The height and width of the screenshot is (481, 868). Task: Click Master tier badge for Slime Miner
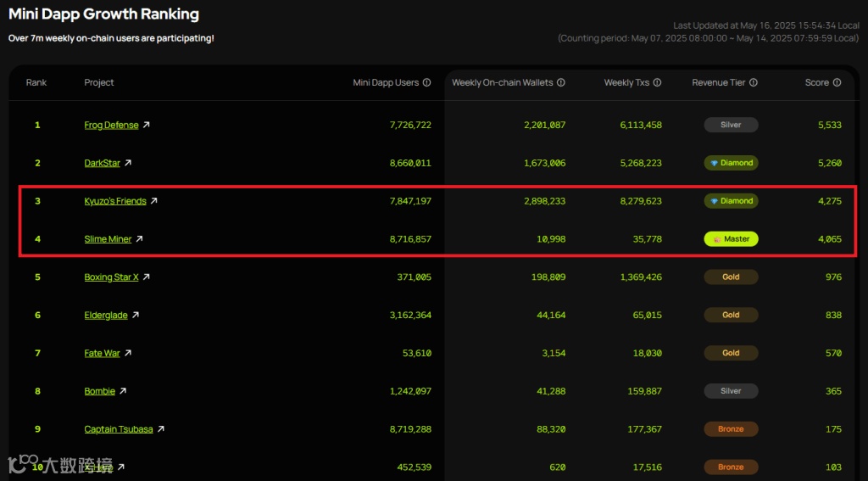pyautogui.click(x=731, y=239)
